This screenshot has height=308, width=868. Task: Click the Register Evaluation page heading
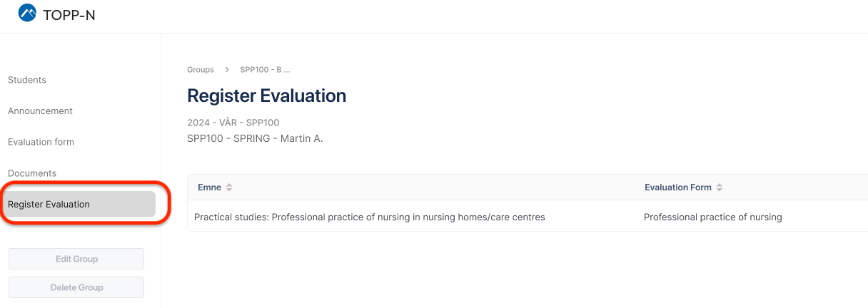[266, 96]
